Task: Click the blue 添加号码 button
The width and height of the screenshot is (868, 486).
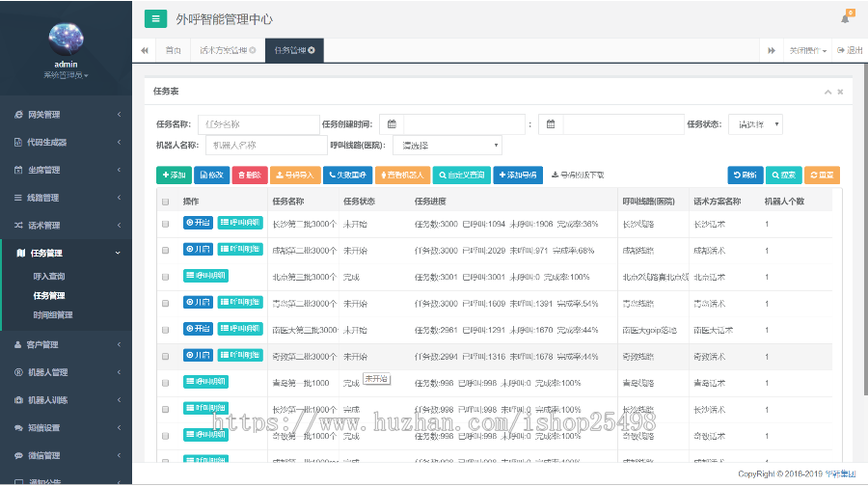Action: (518, 175)
